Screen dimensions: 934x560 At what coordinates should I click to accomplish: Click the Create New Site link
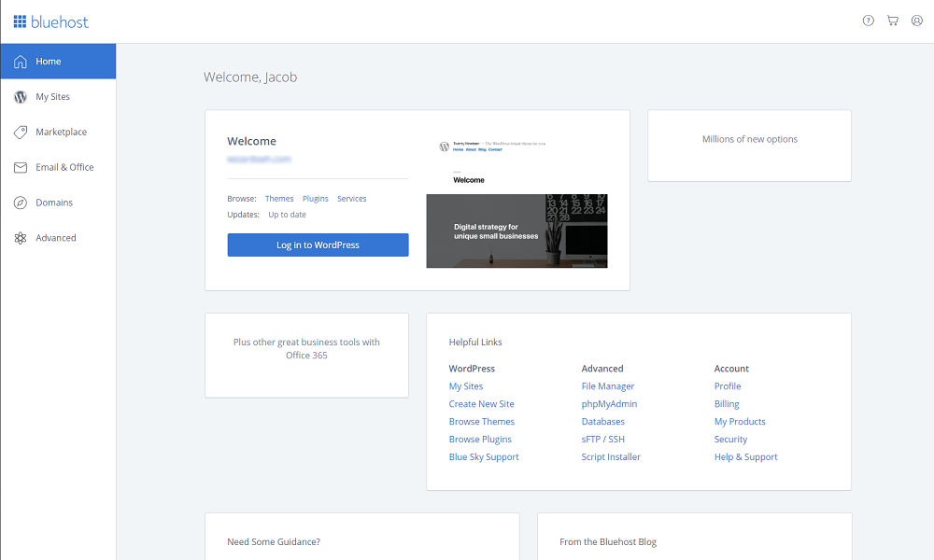pos(481,404)
